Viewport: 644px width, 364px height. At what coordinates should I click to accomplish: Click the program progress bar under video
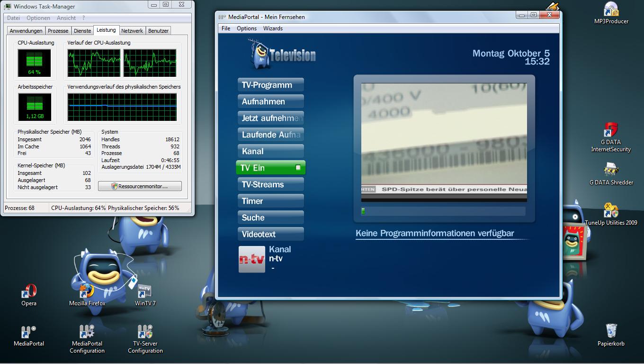443,211
